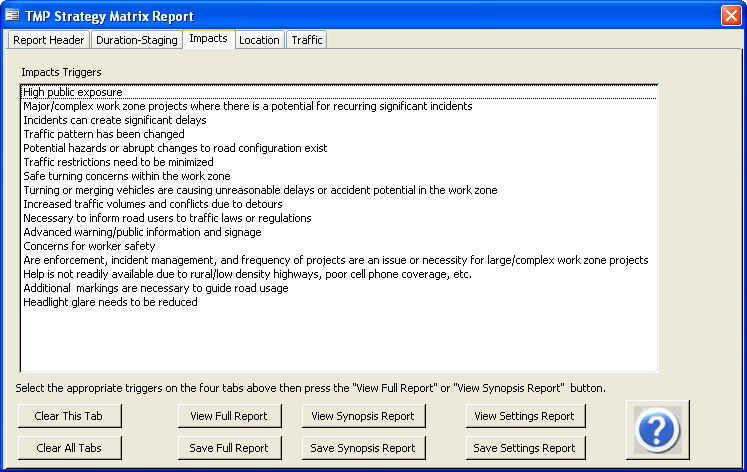Select the Location tab

pyautogui.click(x=259, y=40)
